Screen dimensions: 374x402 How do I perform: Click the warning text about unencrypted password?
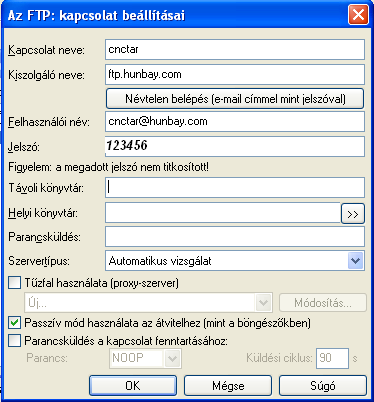click(109, 167)
